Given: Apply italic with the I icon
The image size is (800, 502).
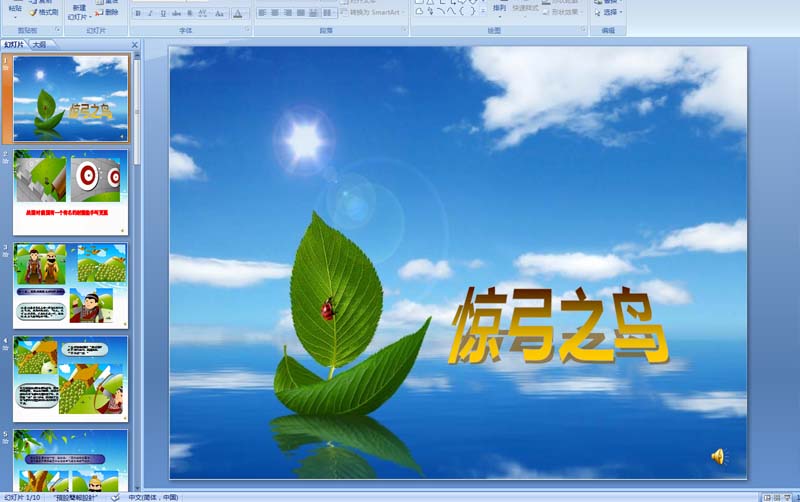Looking at the screenshot, I should pyautogui.click(x=150, y=14).
